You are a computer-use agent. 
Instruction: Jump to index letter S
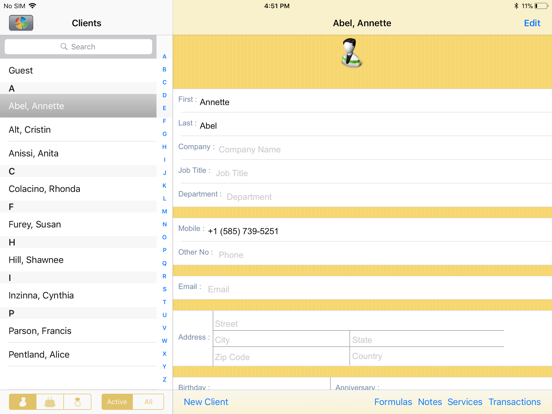pyautogui.click(x=164, y=289)
